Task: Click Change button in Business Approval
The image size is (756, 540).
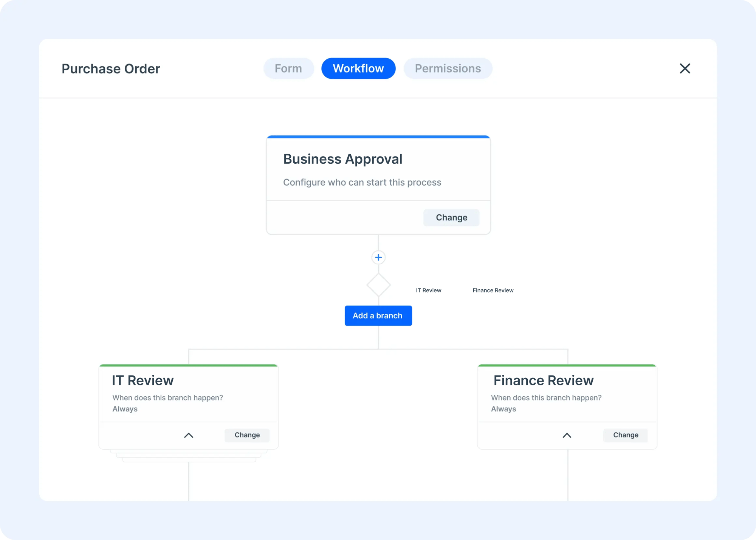Action: pyautogui.click(x=451, y=217)
